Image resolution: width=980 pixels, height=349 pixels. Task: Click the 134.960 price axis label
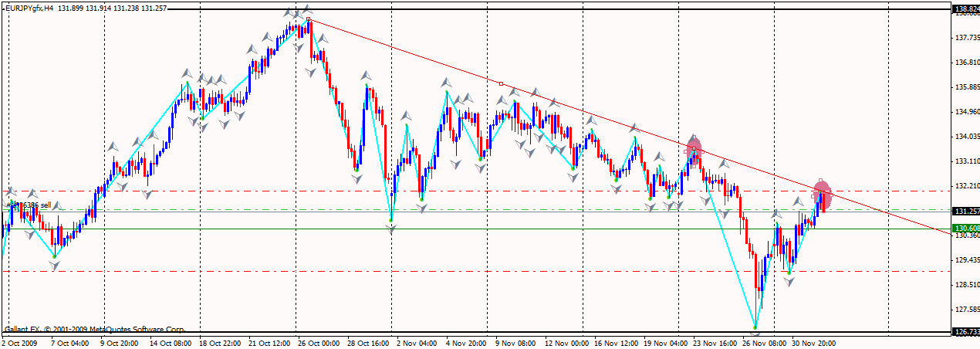coord(965,112)
